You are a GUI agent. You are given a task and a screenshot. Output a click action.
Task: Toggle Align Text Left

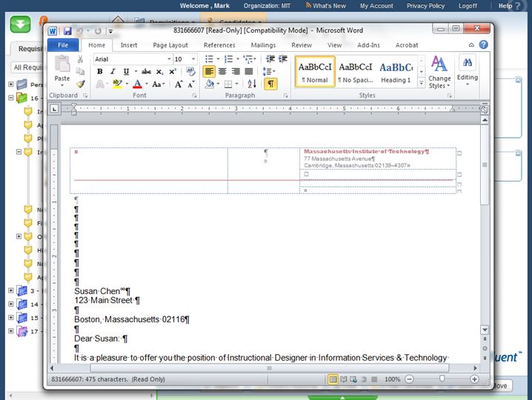(x=209, y=72)
